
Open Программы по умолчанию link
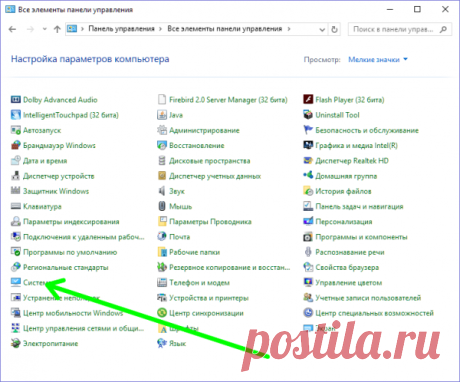pyautogui.click(x=70, y=252)
